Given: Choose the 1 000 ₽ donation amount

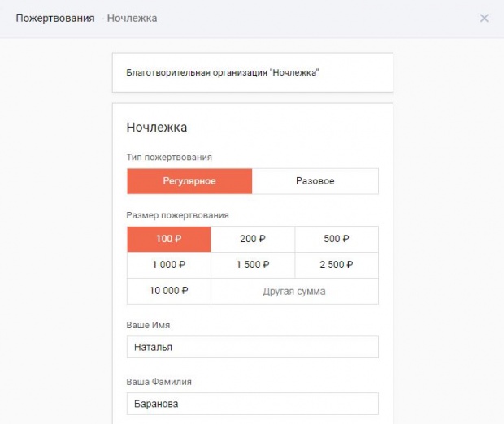Looking at the screenshot, I should pos(168,265).
